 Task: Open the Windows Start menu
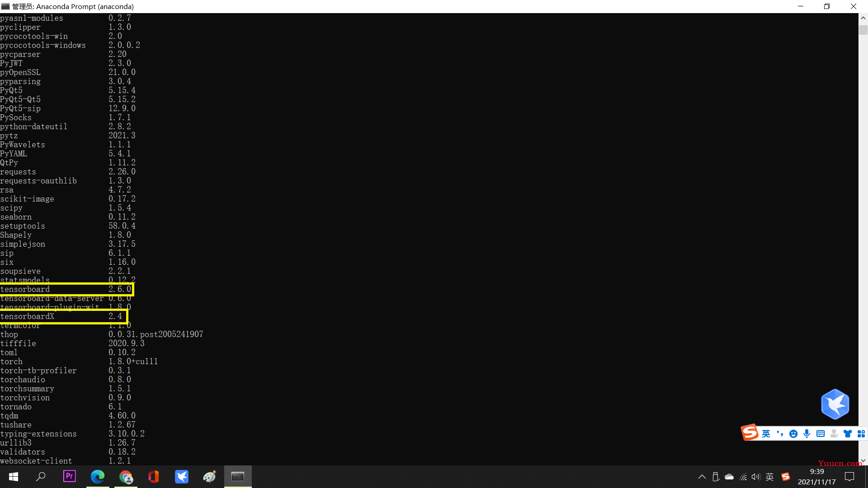point(14,477)
